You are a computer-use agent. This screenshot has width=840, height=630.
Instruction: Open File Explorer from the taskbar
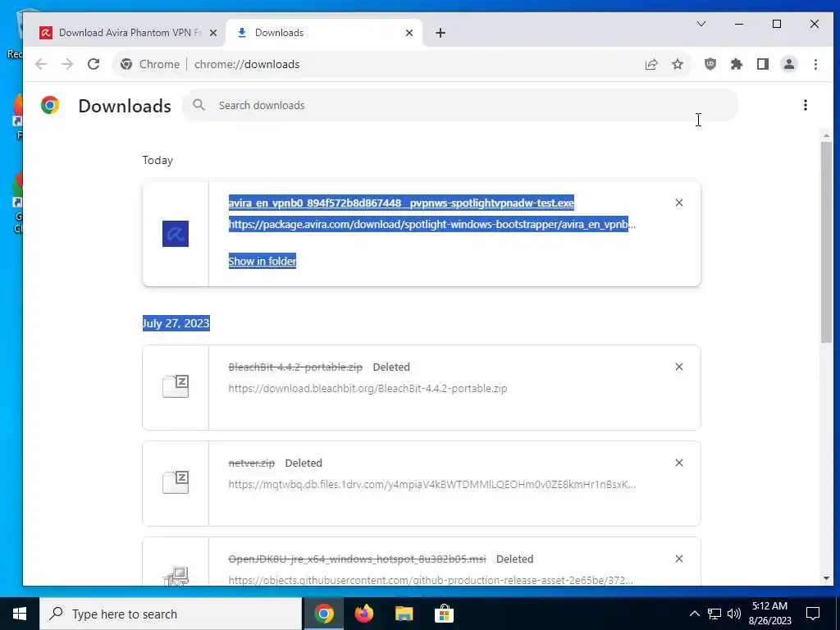click(404, 614)
